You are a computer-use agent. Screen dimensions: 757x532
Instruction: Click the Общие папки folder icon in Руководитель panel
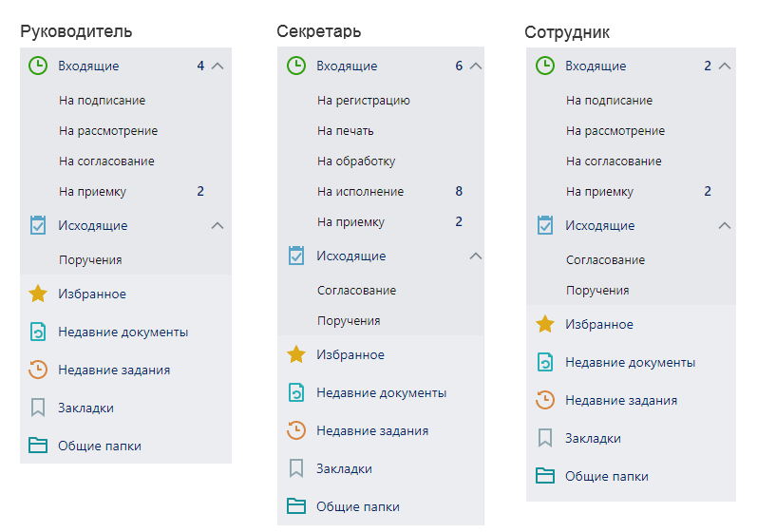click(38, 446)
